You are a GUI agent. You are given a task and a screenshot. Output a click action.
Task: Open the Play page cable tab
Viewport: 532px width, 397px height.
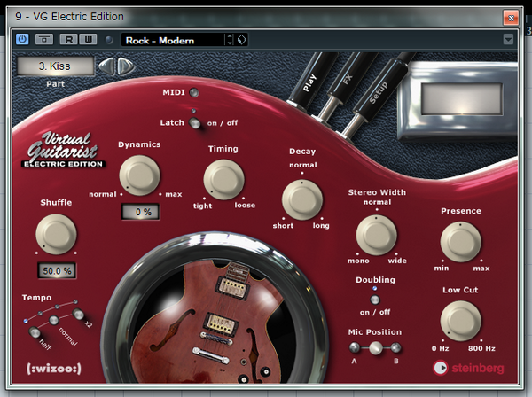click(310, 82)
